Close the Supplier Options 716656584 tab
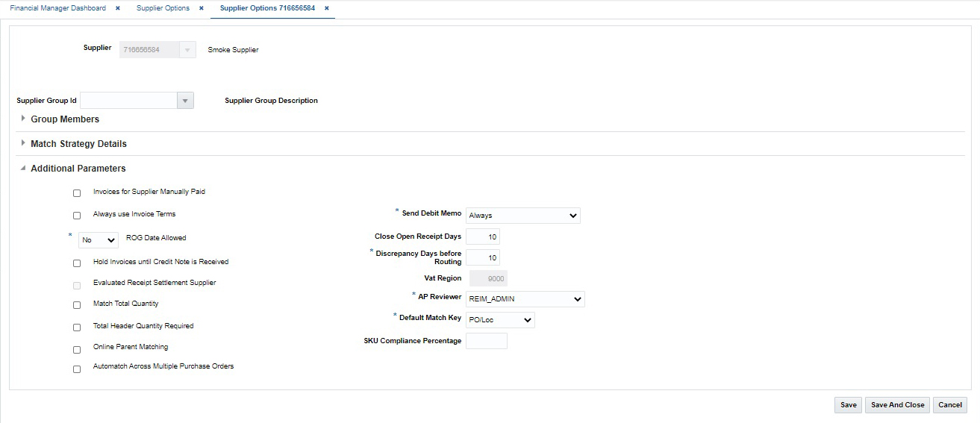Image resolution: width=980 pixels, height=423 pixels. coord(327,8)
